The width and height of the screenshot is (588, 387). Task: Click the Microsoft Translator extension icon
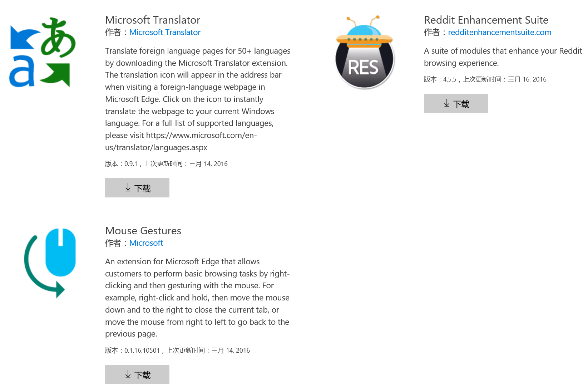[x=42, y=52]
